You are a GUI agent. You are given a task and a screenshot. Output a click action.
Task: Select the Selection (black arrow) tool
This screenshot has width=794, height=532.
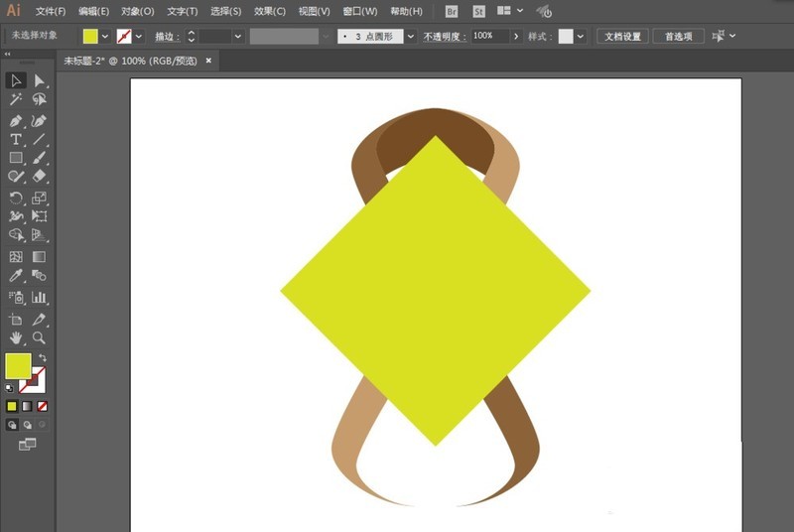(16, 80)
